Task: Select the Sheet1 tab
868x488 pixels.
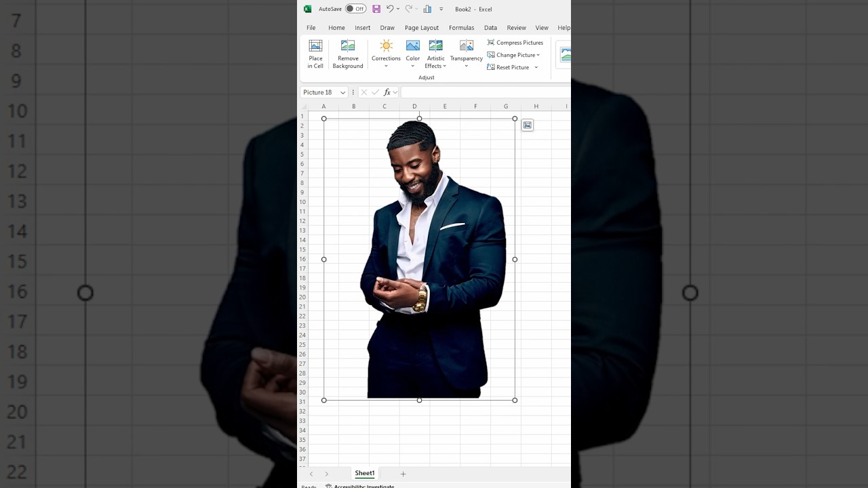Action: (364, 474)
